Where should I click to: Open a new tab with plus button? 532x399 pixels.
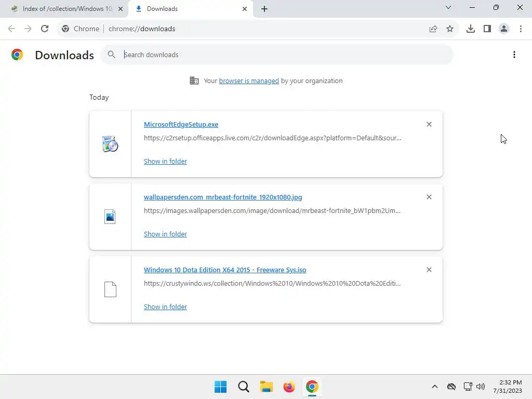coord(264,9)
